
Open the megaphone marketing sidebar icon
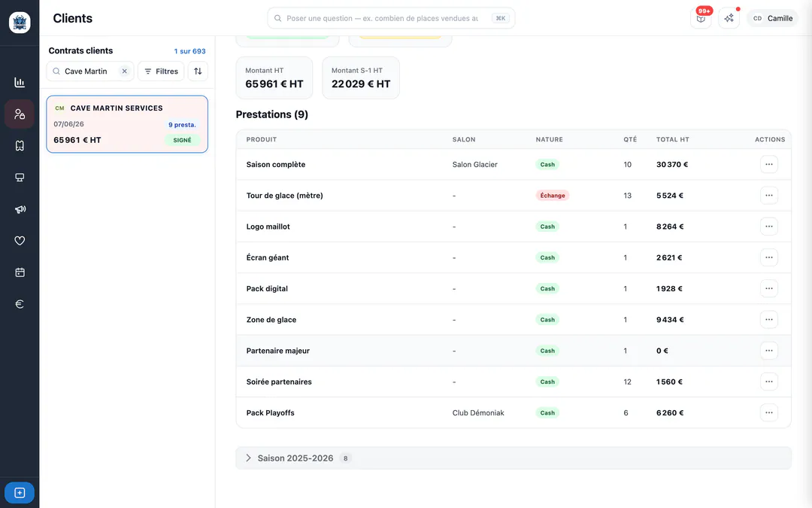pos(20,209)
